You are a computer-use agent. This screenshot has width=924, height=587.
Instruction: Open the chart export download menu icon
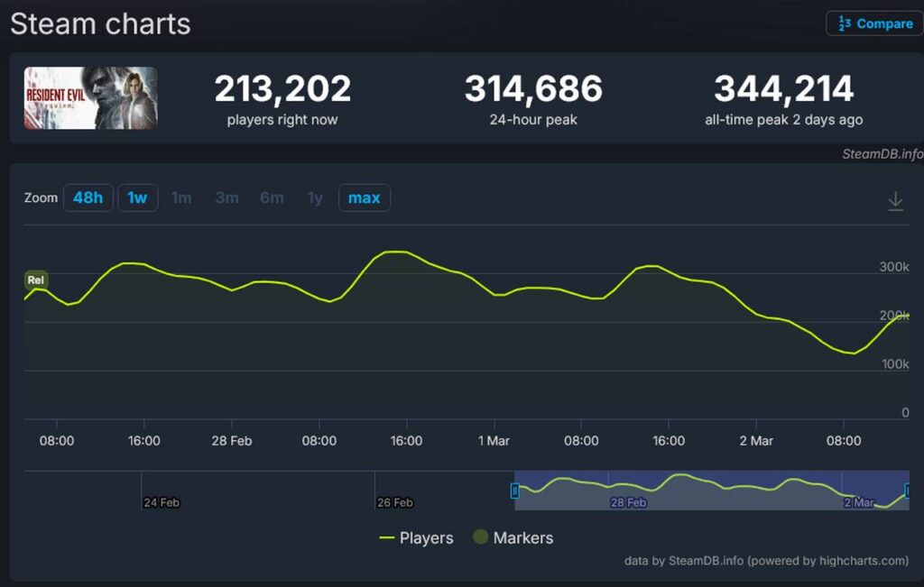click(895, 200)
